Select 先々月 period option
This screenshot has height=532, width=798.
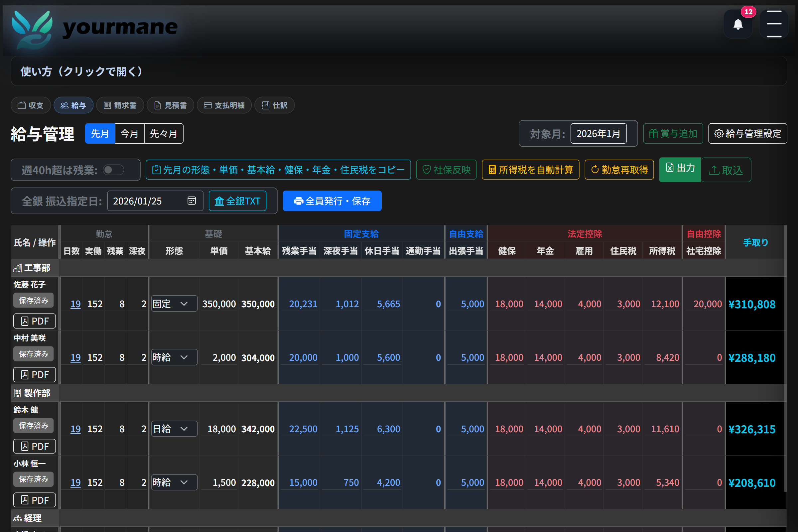(x=164, y=134)
